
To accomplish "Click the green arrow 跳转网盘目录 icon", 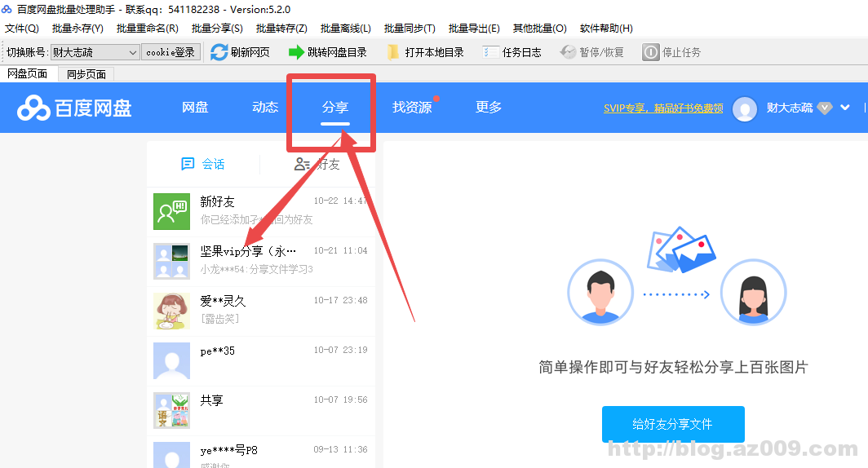I will (x=296, y=52).
